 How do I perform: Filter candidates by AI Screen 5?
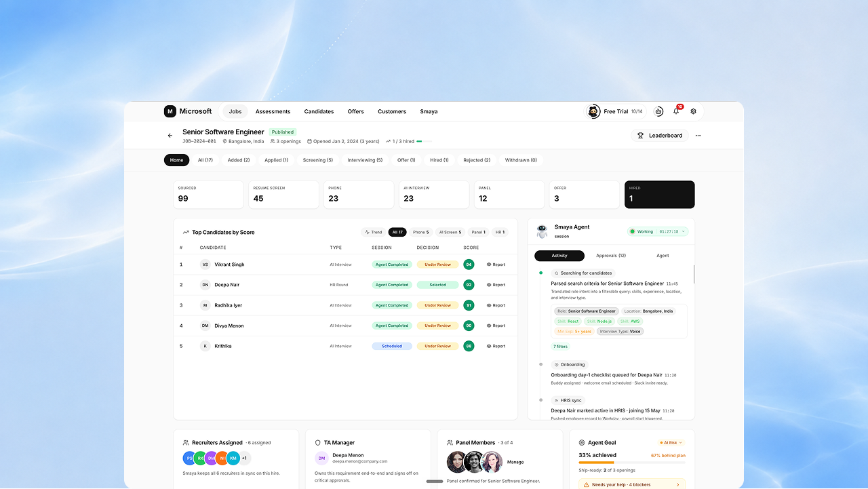pos(450,232)
